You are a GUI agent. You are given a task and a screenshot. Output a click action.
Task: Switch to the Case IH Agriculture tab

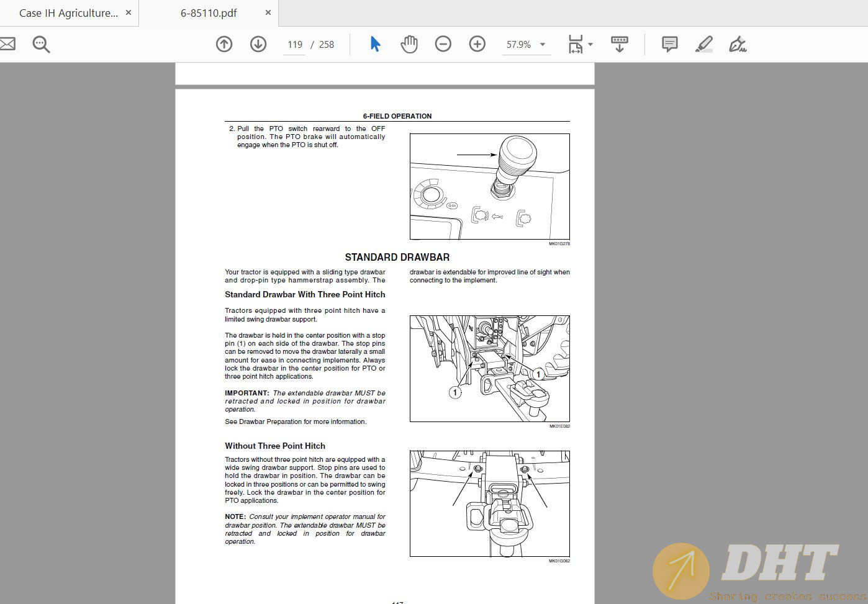(x=68, y=13)
